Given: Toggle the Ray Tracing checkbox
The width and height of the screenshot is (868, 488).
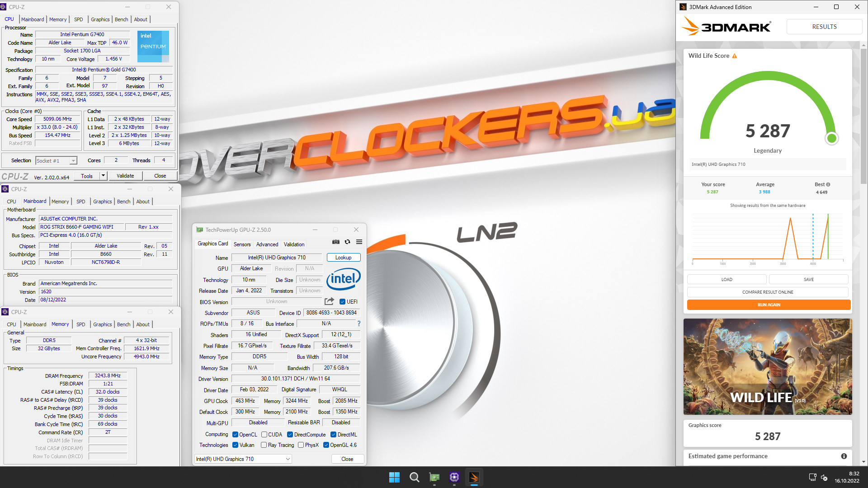Looking at the screenshot, I should (264, 445).
